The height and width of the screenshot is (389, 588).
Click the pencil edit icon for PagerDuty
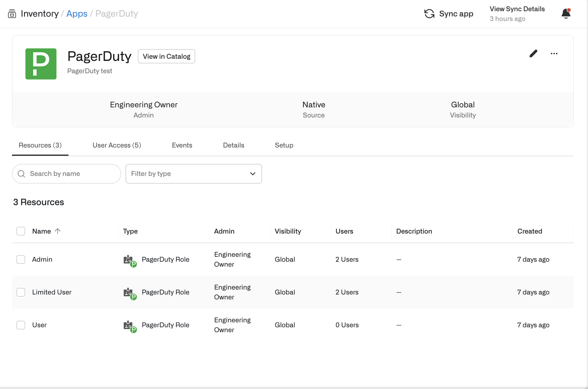point(533,54)
